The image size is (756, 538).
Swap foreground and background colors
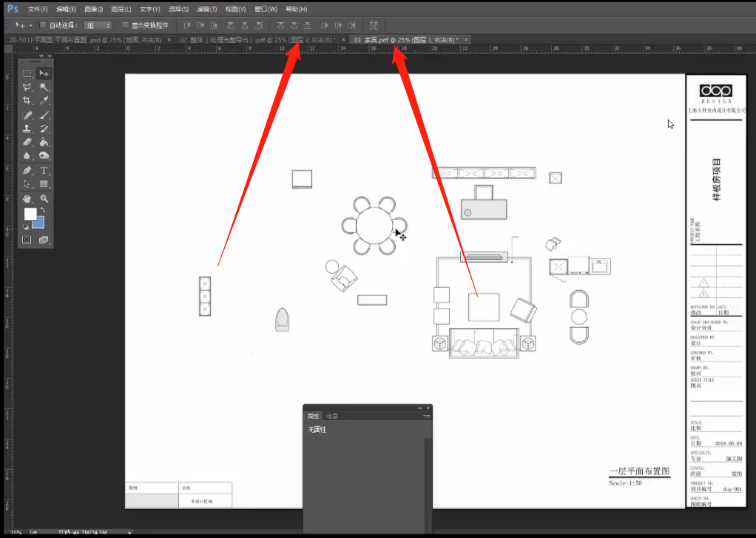tap(42, 210)
